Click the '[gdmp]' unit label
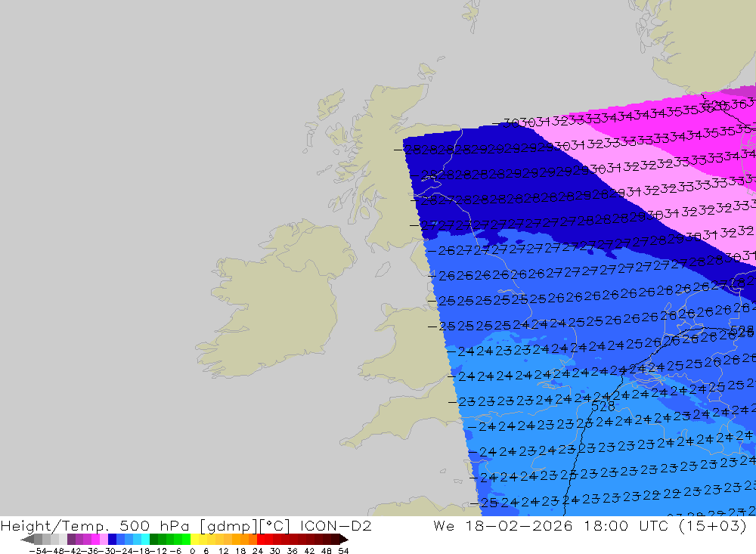This screenshot has height=554, width=756. click(229, 526)
